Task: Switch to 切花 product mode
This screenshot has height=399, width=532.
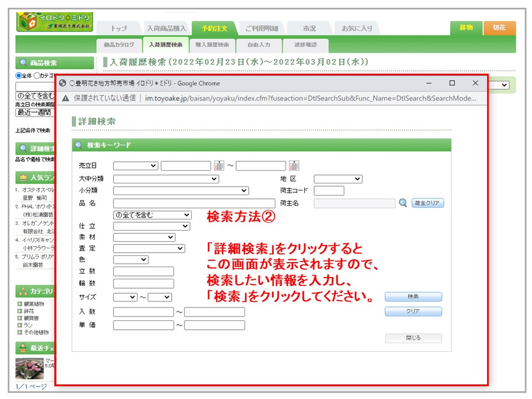Action: tap(499, 28)
